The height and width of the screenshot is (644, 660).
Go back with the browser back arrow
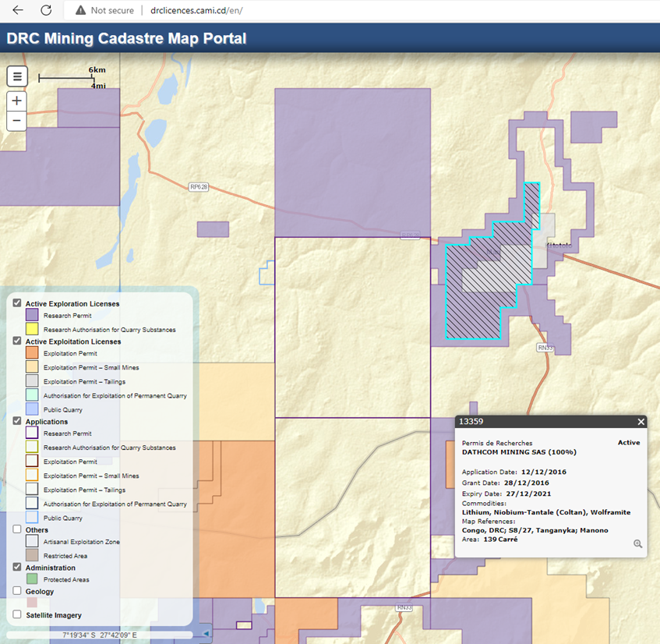[x=18, y=10]
